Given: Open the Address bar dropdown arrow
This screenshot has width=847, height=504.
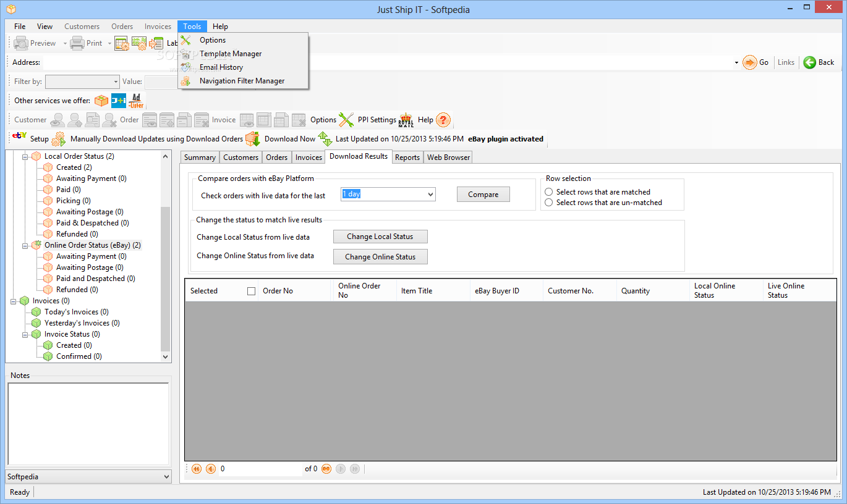Looking at the screenshot, I should (x=736, y=62).
